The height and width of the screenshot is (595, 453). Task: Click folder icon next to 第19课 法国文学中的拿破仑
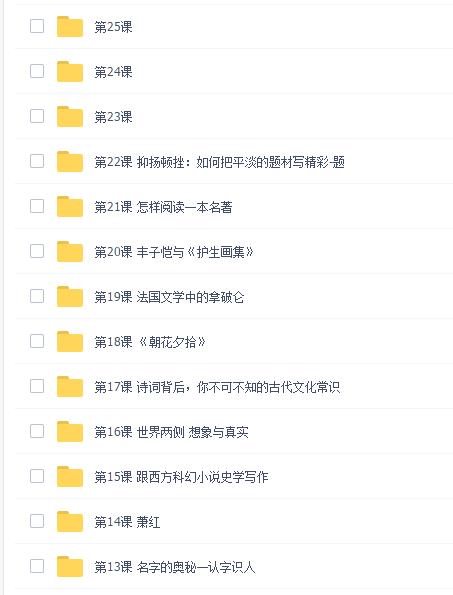tap(70, 296)
